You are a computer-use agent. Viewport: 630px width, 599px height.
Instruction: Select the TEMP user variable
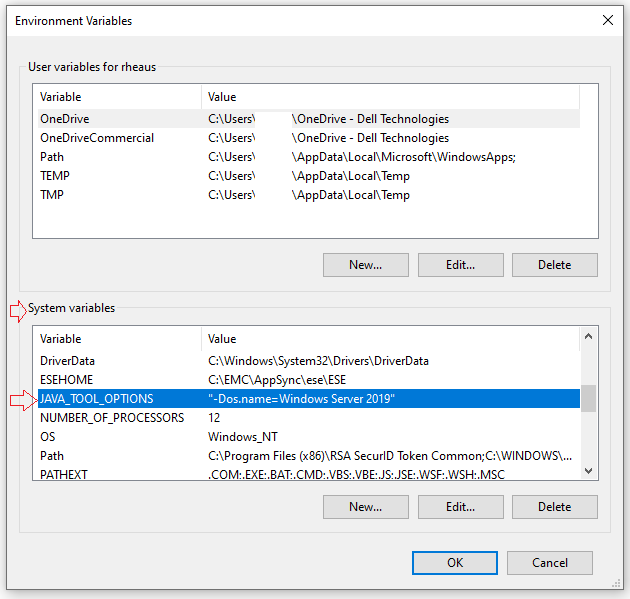(55, 176)
